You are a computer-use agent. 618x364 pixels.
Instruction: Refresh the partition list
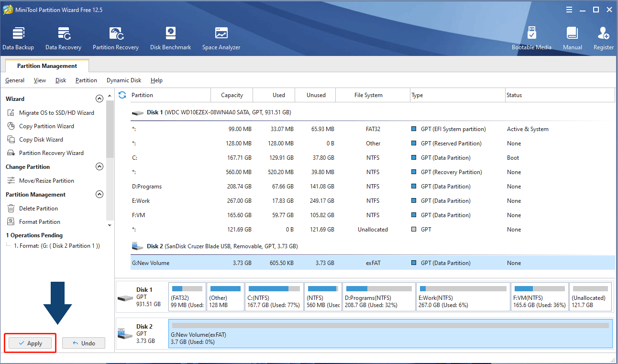[122, 95]
